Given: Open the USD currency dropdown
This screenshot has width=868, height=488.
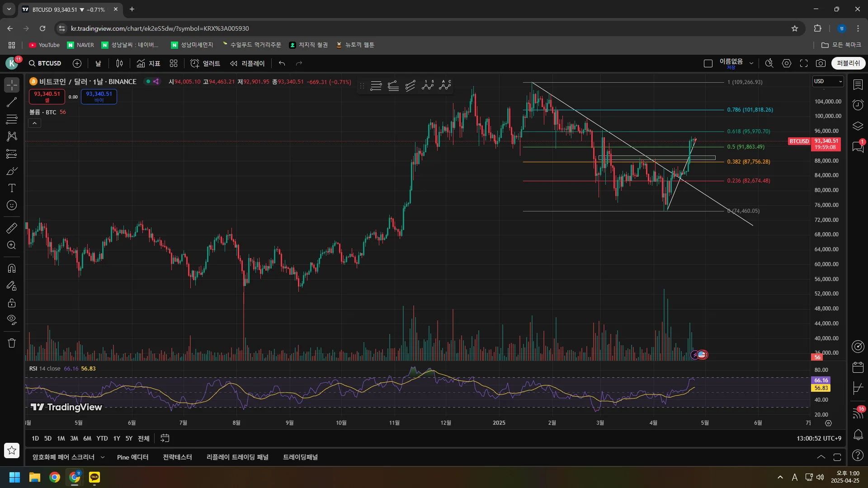Looking at the screenshot, I should pyautogui.click(x=828, y=81).
